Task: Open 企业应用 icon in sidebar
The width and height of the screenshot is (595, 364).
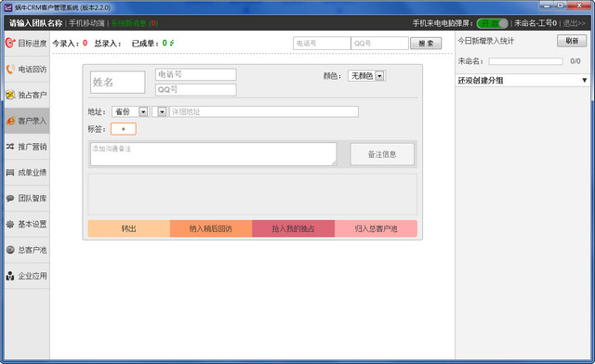Action: 10,276
